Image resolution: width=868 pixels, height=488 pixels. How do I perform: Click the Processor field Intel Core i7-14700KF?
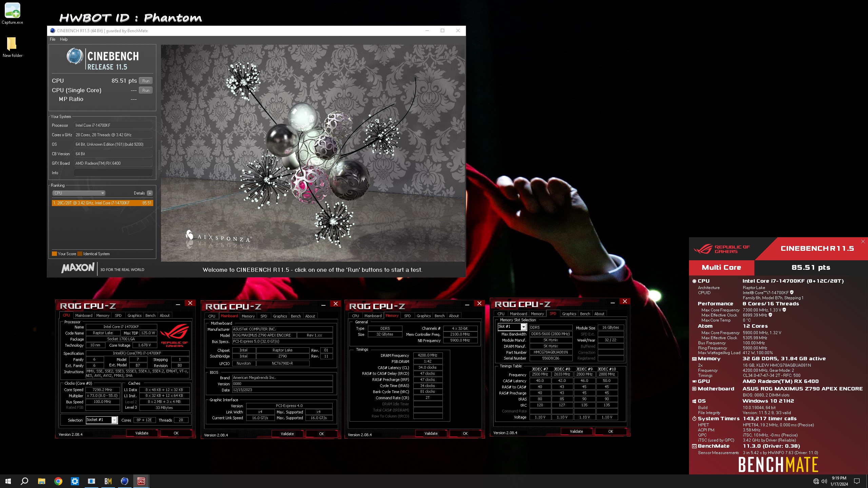[x=113, y=125]
